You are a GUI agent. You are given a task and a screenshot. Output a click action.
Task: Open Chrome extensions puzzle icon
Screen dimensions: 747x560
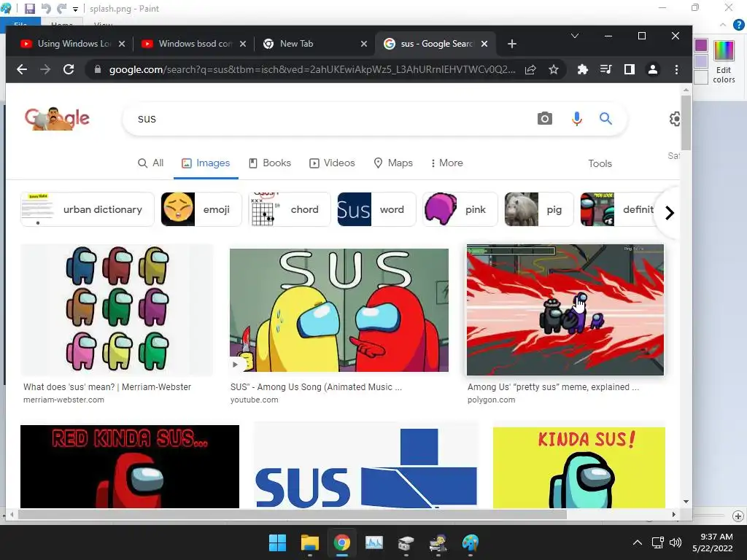coord(582,69)
